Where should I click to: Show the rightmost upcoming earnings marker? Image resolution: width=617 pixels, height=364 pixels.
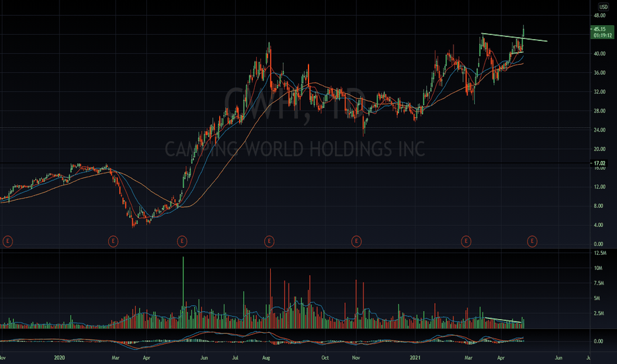point(532,241)
